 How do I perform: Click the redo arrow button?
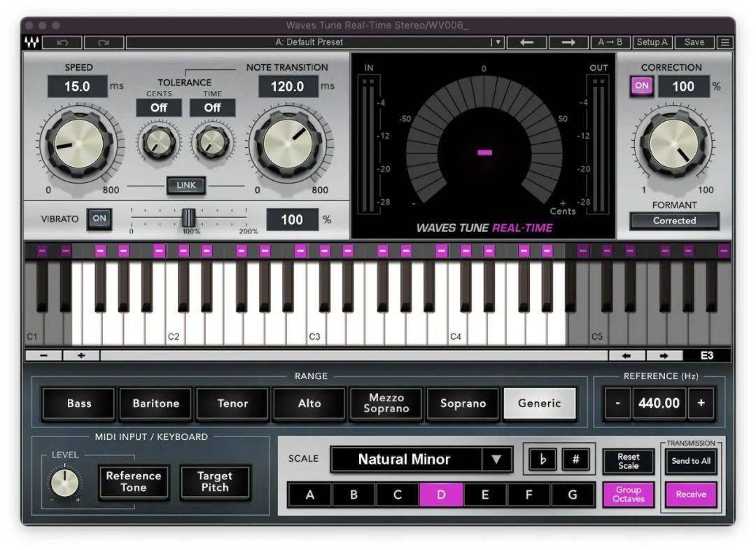pyautogui.click(x=104, y=43)
